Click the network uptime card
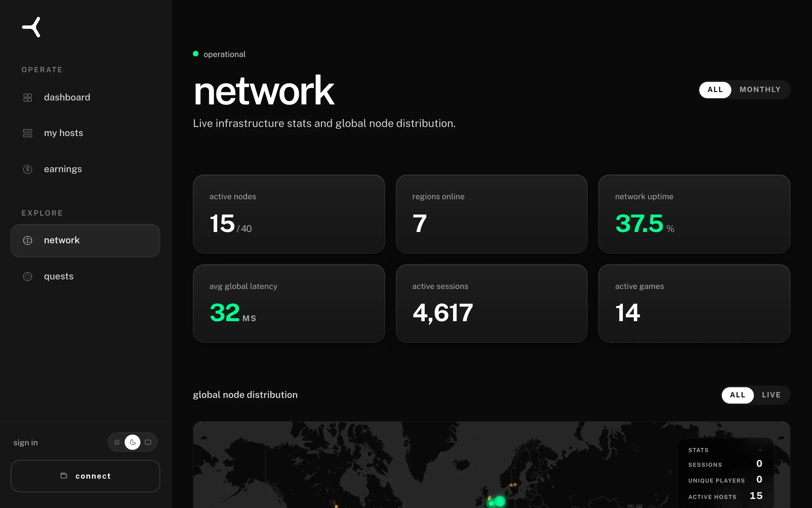 (x=694, y=214)
